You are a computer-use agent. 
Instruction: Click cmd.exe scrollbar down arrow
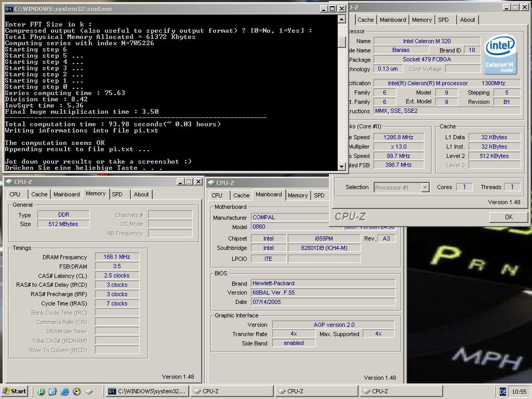pyautogui.click(x=342, y=166)
